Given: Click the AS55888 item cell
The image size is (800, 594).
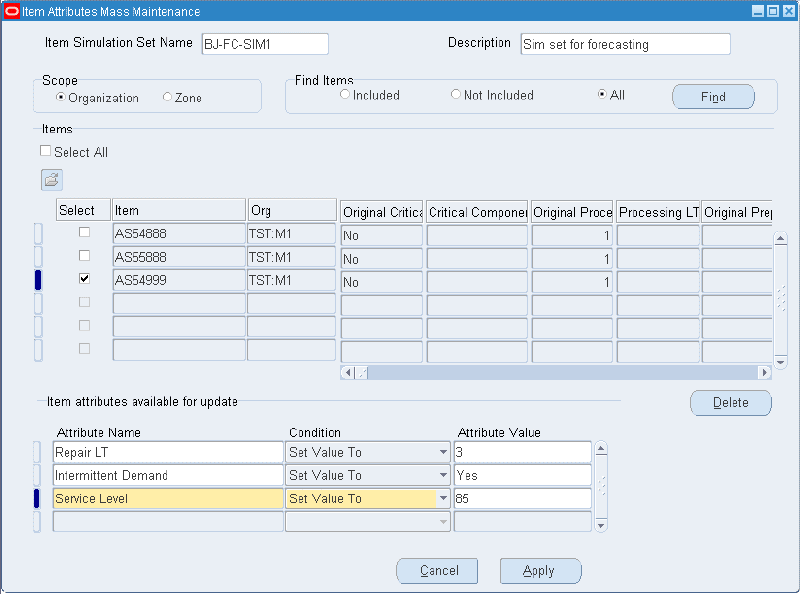Looking at the screenshot, I should [179, 257].
